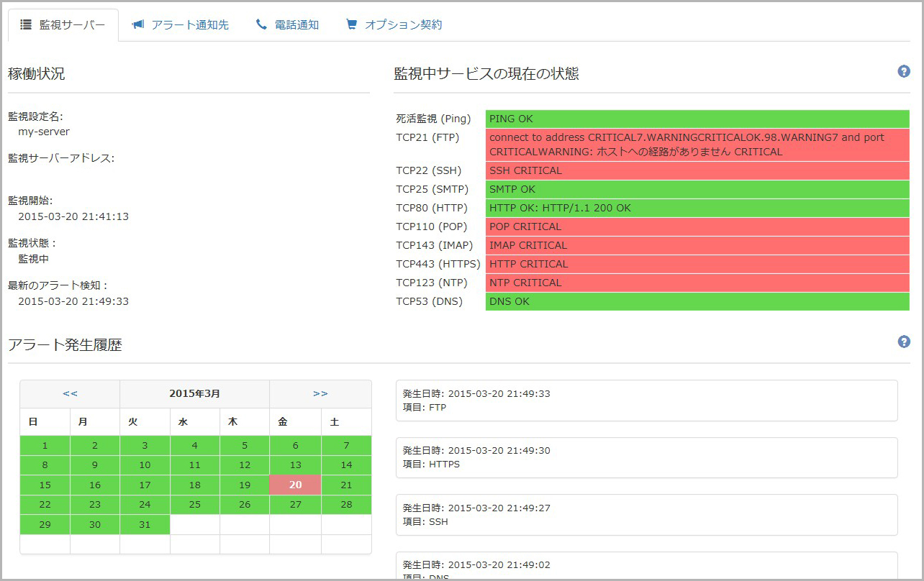
Task: Click calendar day 31
Action: 145,524
